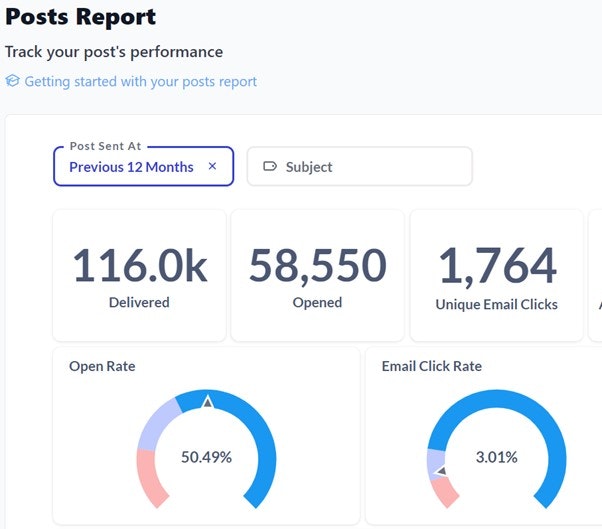Clear the Previous 12 Months filter
Image resolution: width=602 pixels, height=529 pixels.
tap(212, 166)
